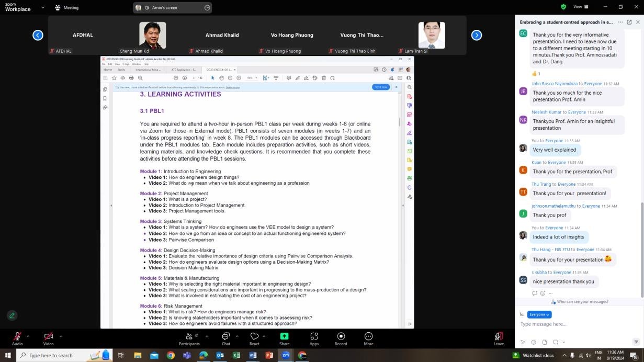Show previous participants with left arrow

pos(38,35)
